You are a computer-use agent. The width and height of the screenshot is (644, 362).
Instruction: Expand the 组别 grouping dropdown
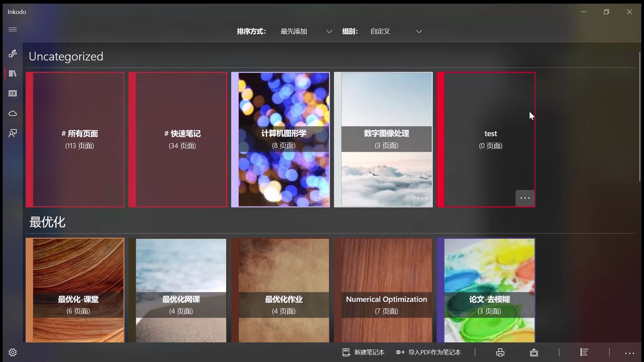(396, 31)
